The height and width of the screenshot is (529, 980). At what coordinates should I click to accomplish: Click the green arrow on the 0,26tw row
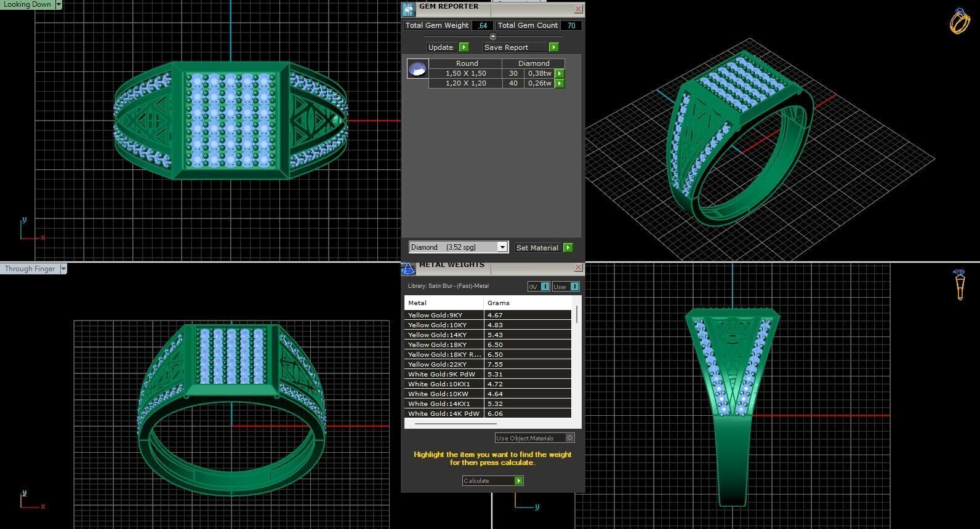560,83
